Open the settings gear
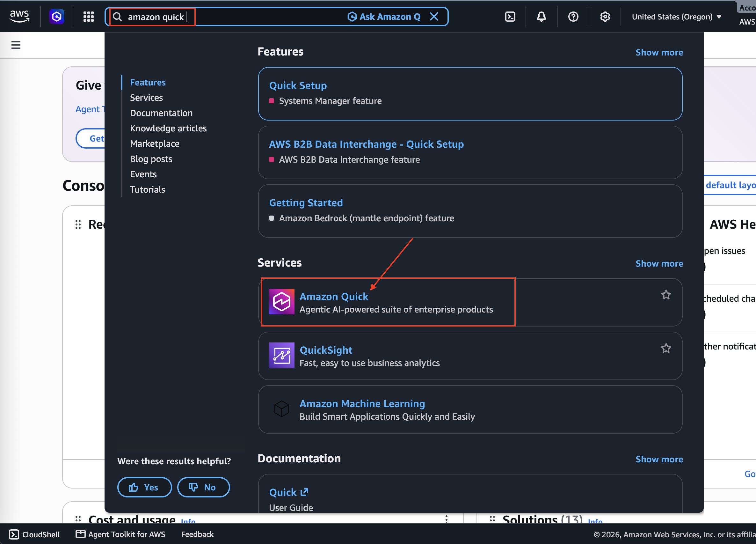This screenshot has width=756, height=544. (605, 17)
